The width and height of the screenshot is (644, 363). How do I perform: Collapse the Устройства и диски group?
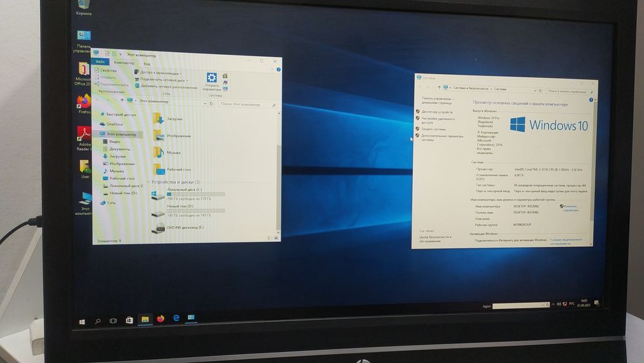tap(148, 182)
